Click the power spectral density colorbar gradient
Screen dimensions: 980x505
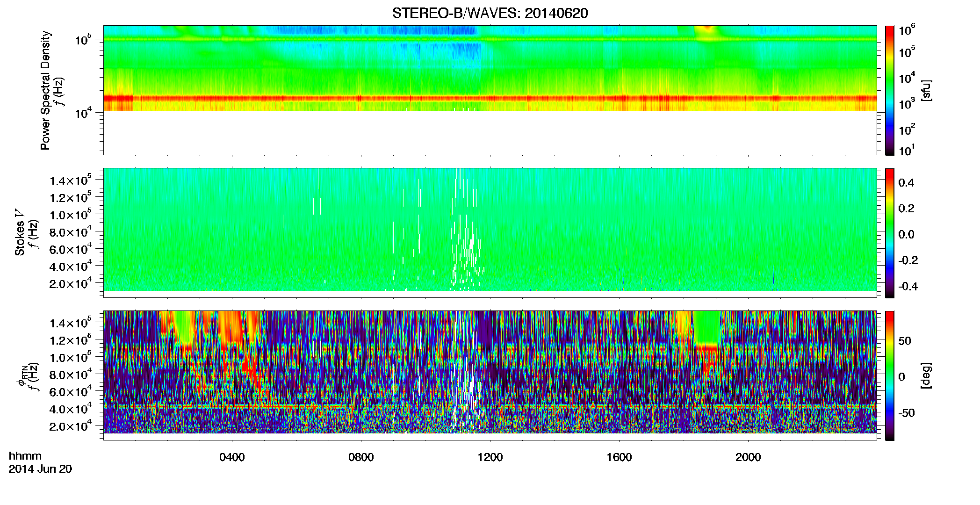(890, 90)
